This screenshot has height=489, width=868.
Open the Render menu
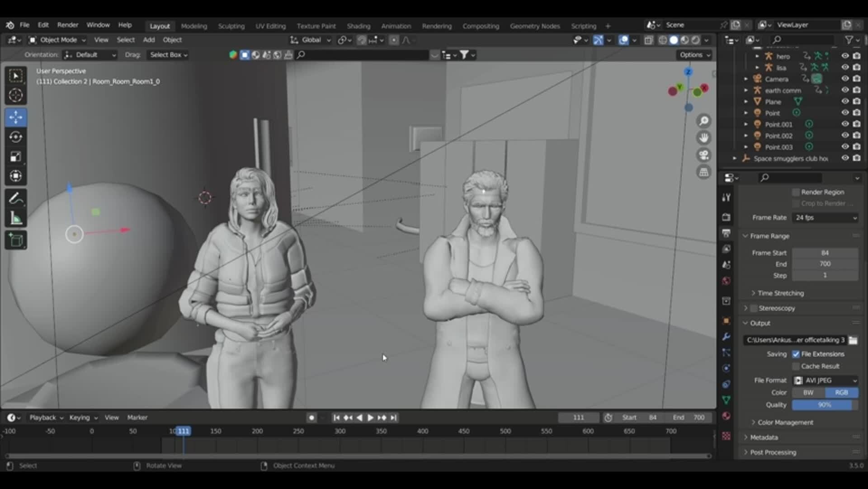click(68, 25)
